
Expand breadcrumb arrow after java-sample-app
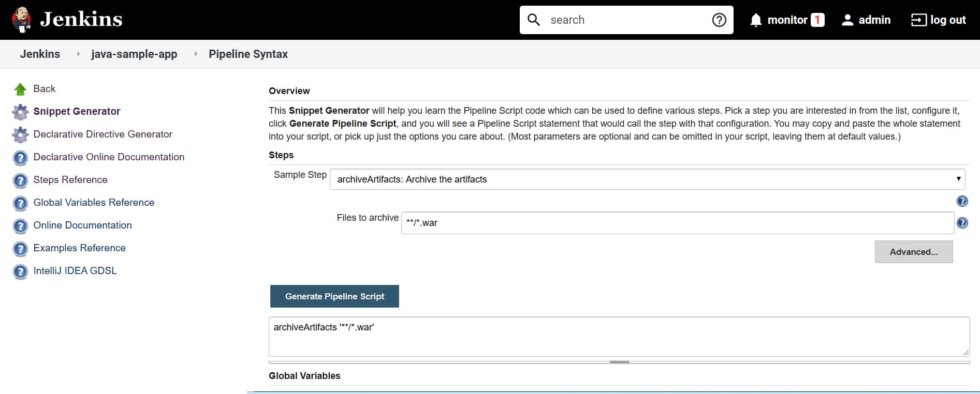tap(196, 54)
